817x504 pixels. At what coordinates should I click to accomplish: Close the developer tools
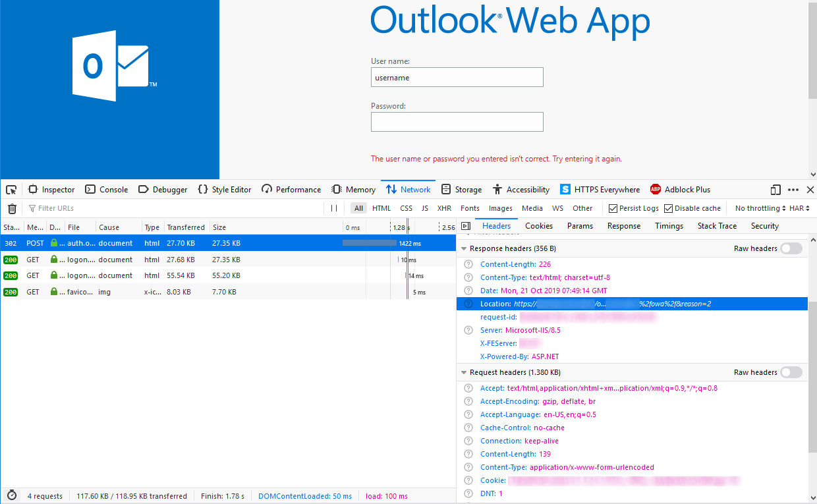[x=810, y=190]
